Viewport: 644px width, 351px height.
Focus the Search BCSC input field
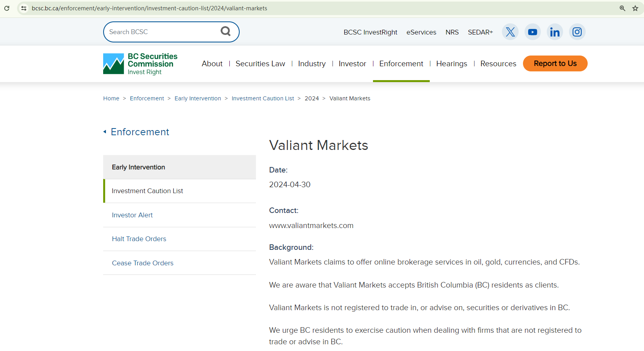[x=161, y=32]
